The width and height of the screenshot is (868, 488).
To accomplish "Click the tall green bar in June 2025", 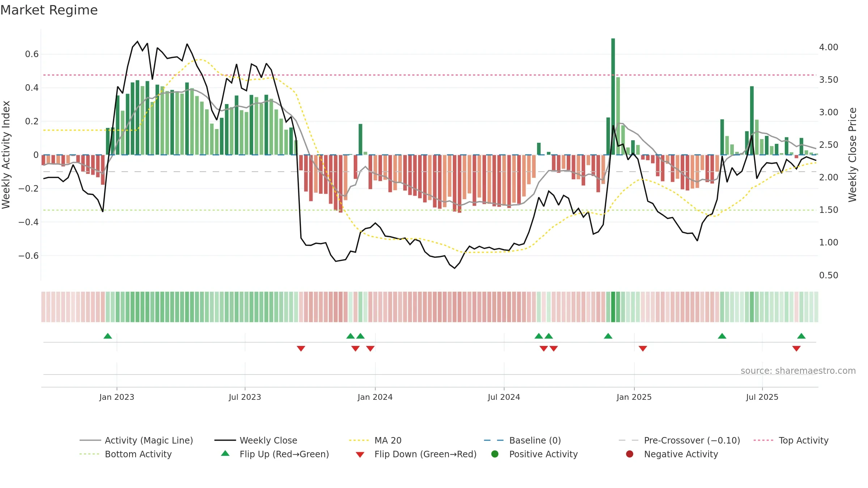I will pyautogui.click(x=752, y=120).
